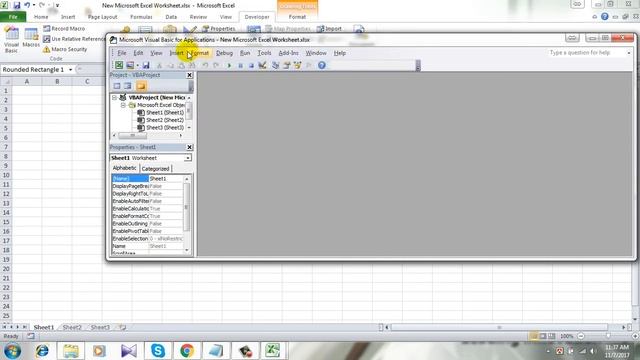Open Object Browser icon in VBA toolbar
640x360 pixels.
coord(298,65)
